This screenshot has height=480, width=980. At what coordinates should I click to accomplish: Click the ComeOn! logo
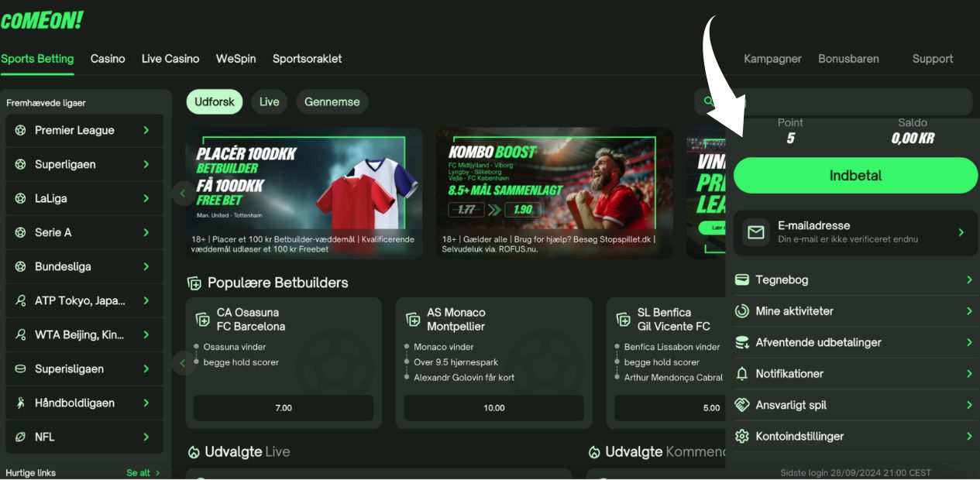click(x=42, y=21)
